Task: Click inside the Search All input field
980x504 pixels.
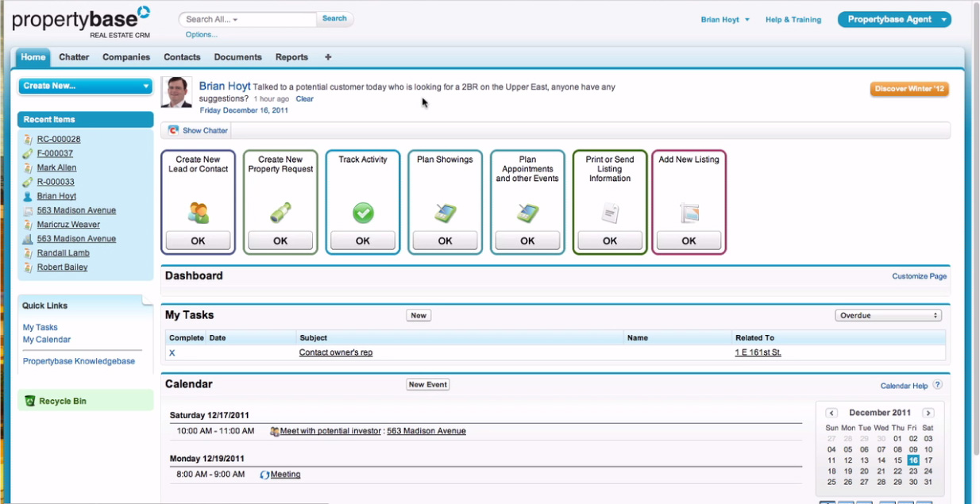Action: pyautogui.click(x=248, y=19)
